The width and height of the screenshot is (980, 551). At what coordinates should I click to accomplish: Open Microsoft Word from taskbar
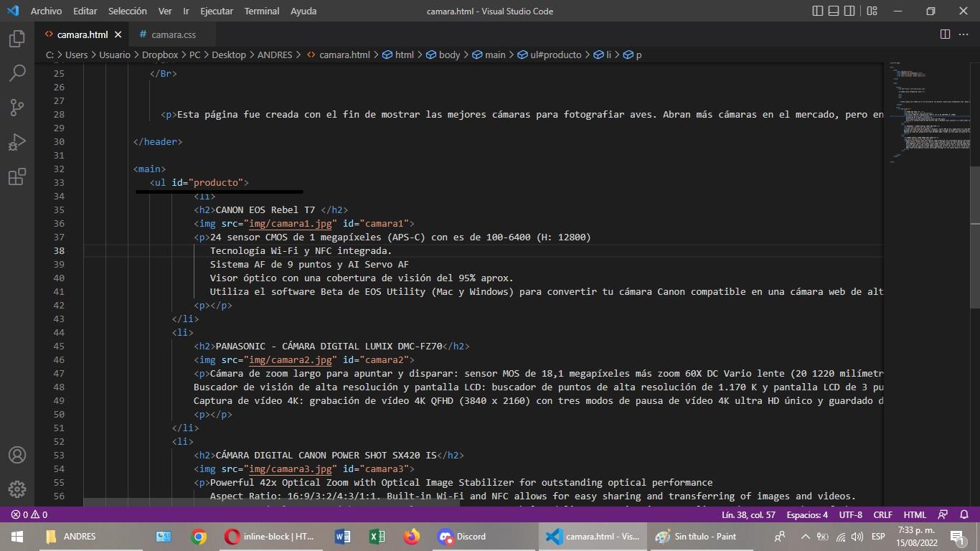[x=342, y=536]
